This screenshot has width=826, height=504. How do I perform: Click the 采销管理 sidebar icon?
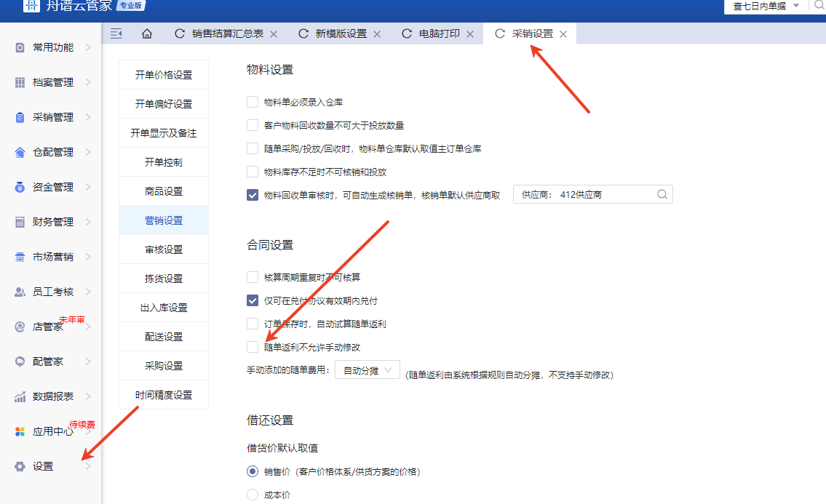tap(20, 117)
